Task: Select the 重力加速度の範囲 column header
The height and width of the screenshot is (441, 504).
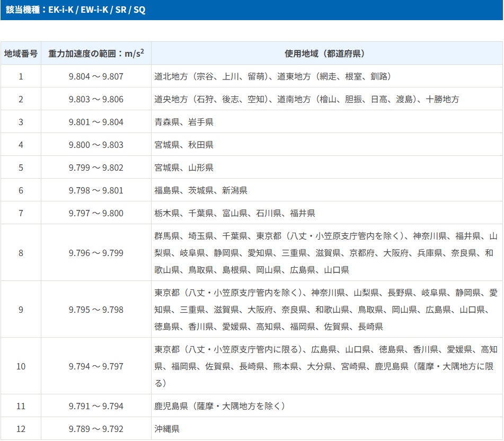Action: (96, 54)
